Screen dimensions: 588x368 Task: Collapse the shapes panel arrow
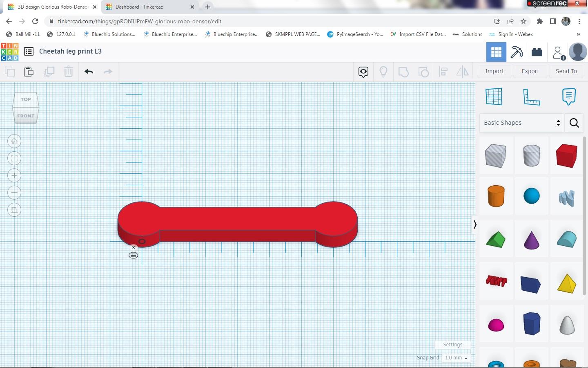click(x=475, y=224)
